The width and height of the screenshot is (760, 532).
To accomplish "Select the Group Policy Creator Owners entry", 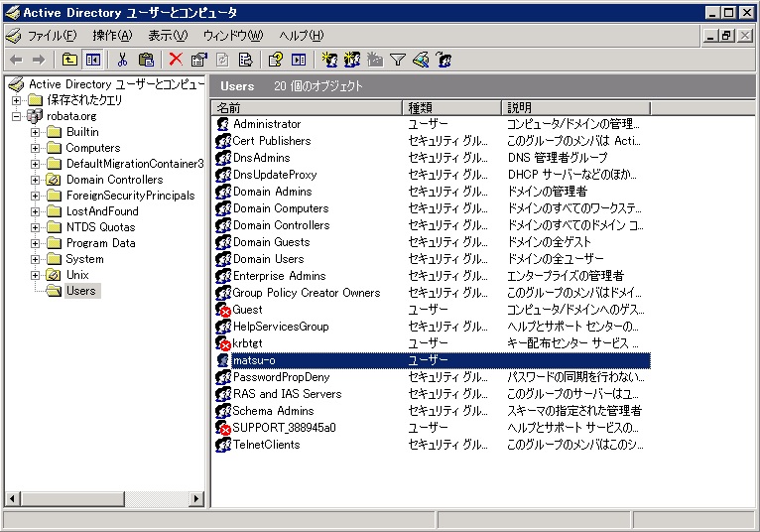I will pos(307,293).
